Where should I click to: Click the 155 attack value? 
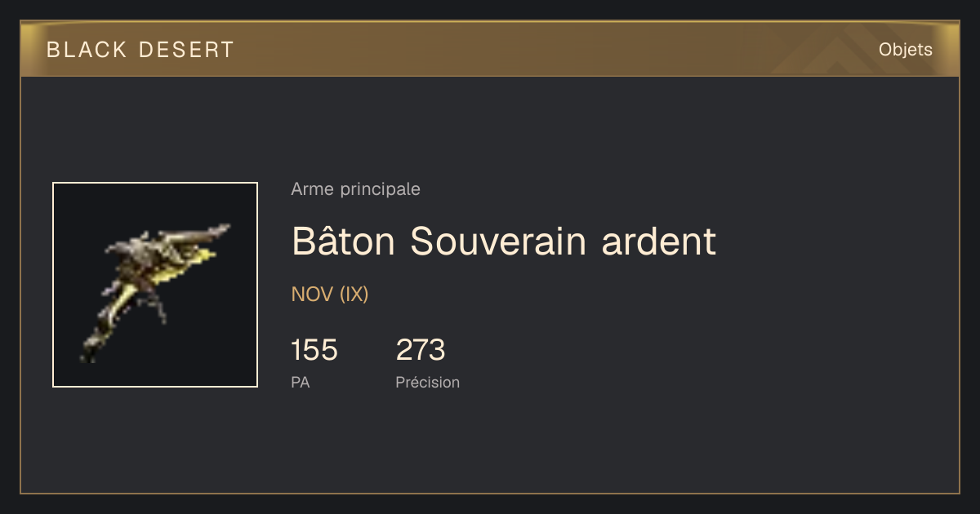(314, 350)
